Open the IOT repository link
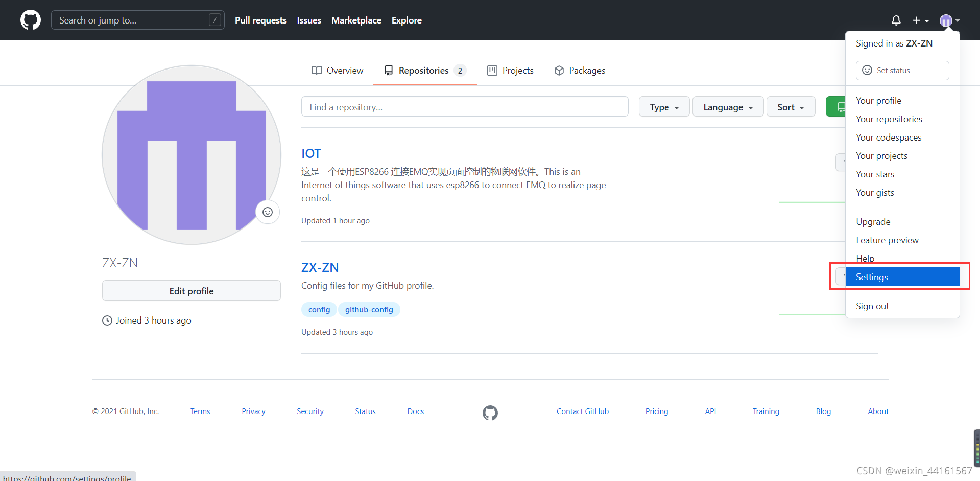Screen dimensions: 980x481 pyautogui.click(x=311, y=153)
